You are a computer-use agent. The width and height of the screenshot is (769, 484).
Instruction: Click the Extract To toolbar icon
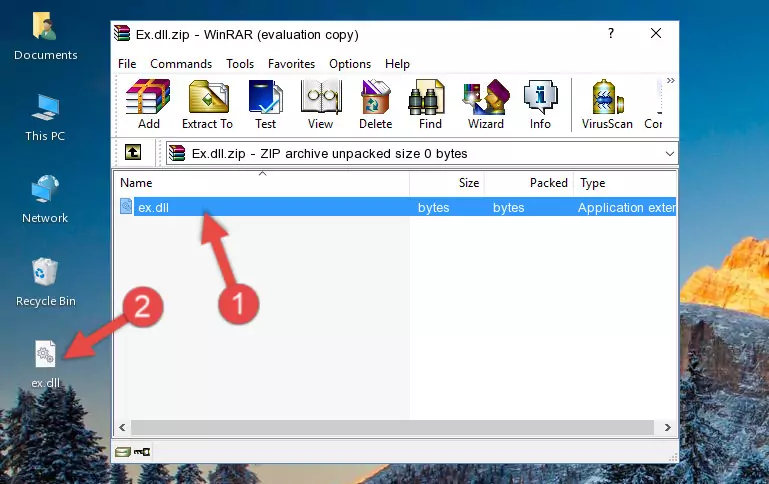click(x=207, y=104)
